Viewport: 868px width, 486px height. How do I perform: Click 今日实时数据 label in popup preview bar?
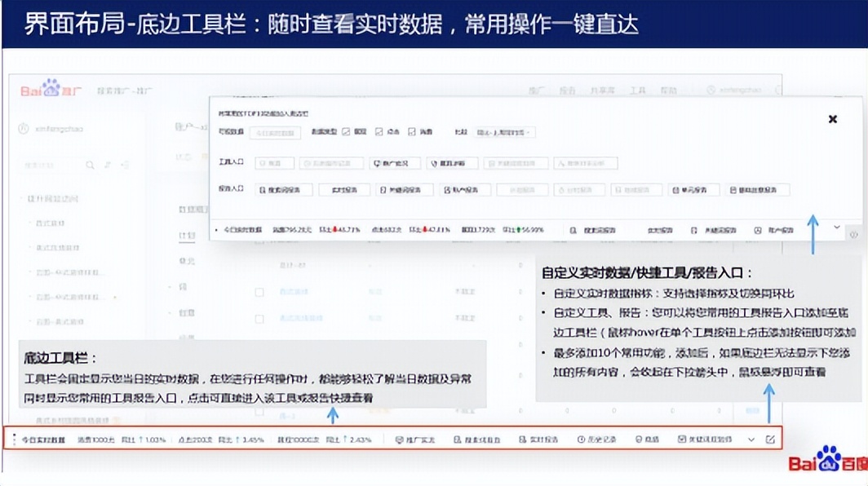[242, 230]
